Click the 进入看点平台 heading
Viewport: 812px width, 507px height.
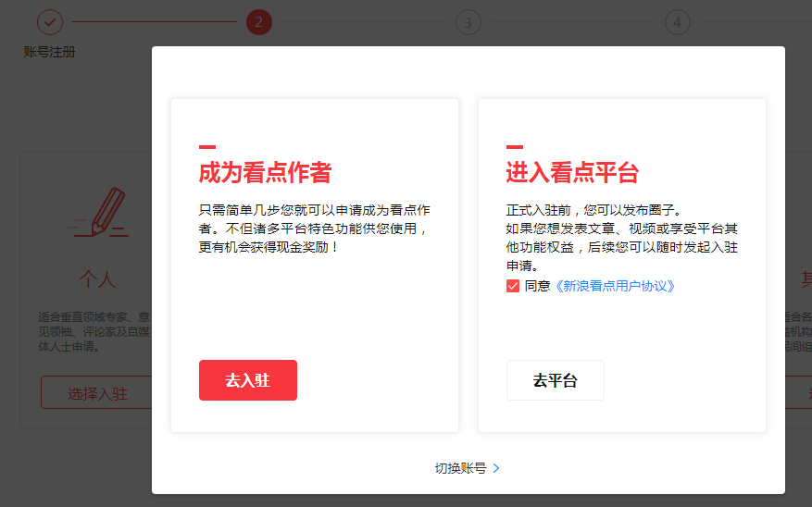pos(572,172)
